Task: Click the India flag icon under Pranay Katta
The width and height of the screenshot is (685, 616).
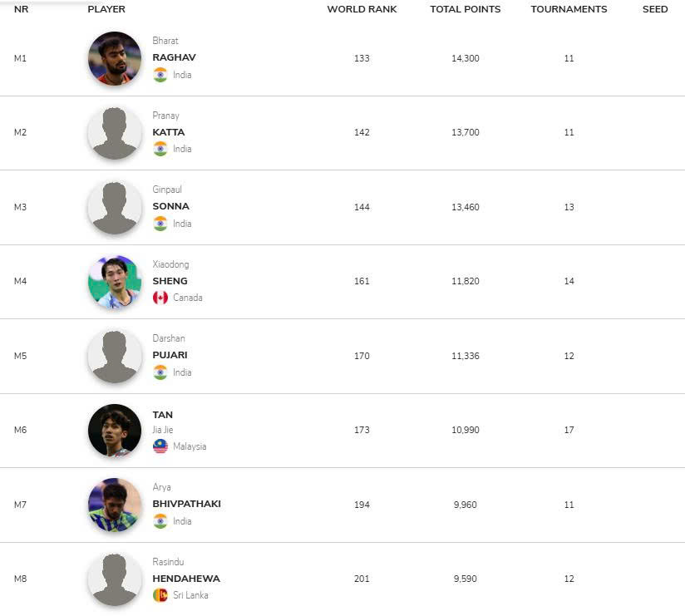Action: tap(160, 149)
